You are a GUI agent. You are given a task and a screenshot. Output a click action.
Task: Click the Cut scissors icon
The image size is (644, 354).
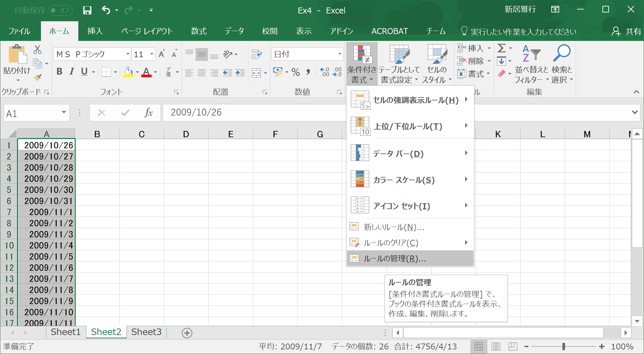(37, 50)
